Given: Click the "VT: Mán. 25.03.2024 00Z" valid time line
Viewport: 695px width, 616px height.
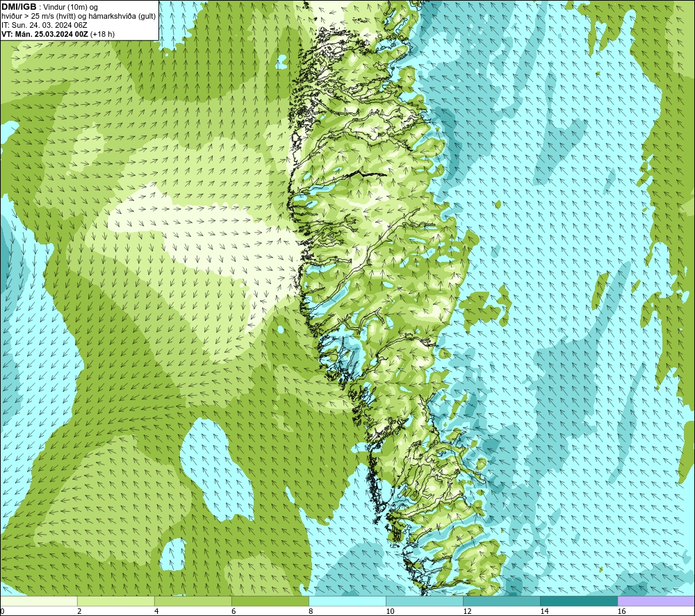Looking at the screenshot, I should [58, 33].
